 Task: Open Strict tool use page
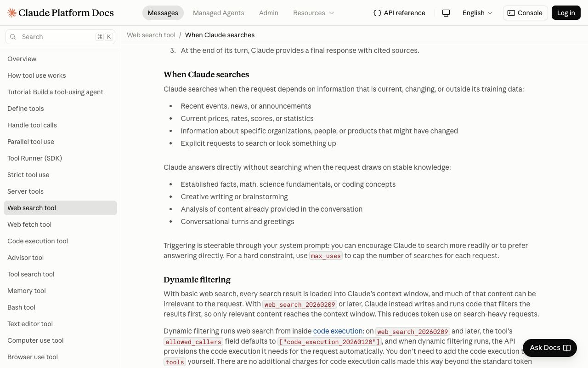(x=60, y=175)
